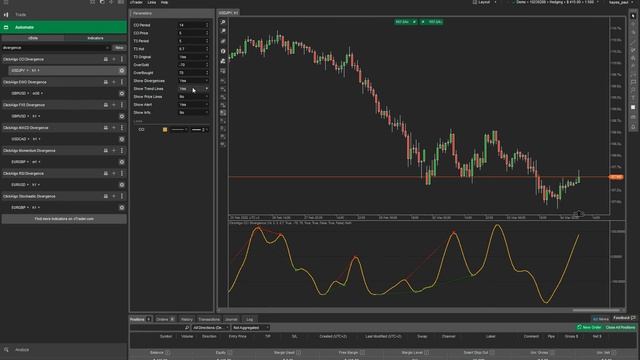
Task: Switch to the Indicators tab
Action: pos(95,38)
